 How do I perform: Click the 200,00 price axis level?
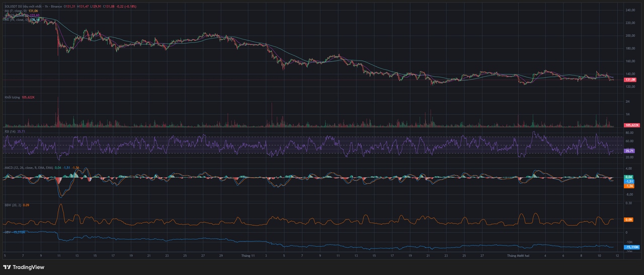(x=630, y=36)
